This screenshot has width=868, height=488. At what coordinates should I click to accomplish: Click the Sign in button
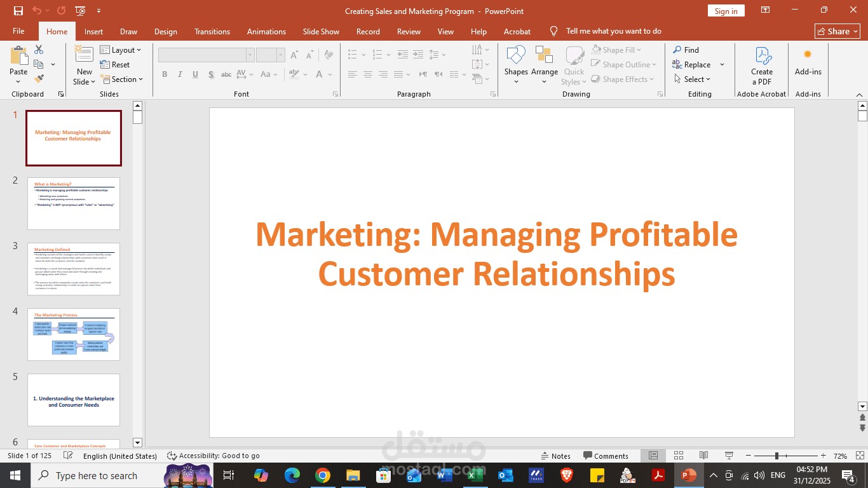[726, 11]
